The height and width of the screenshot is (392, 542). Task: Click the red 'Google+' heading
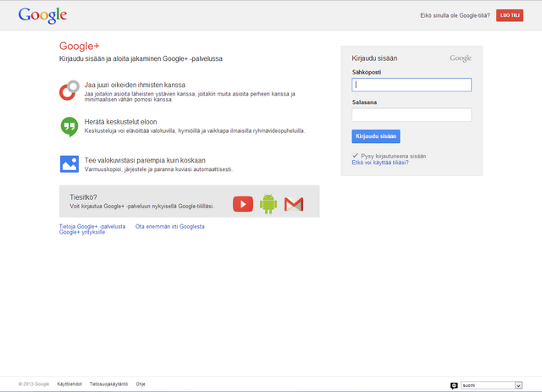click(79, 46)
